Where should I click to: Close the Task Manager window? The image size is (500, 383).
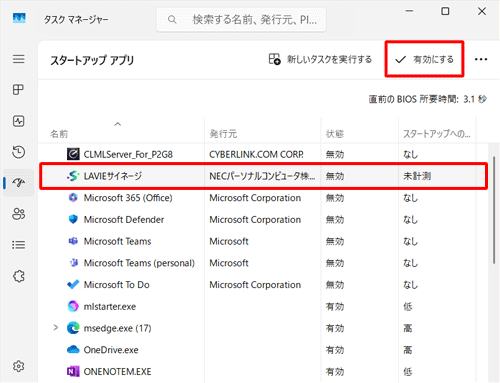tap(482, 11)
